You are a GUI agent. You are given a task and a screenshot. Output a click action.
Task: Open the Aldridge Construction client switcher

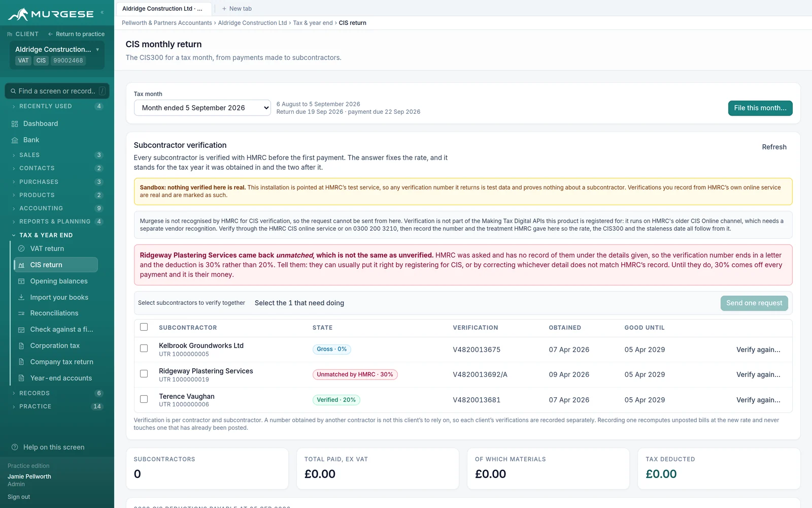(x=57, y=55)
